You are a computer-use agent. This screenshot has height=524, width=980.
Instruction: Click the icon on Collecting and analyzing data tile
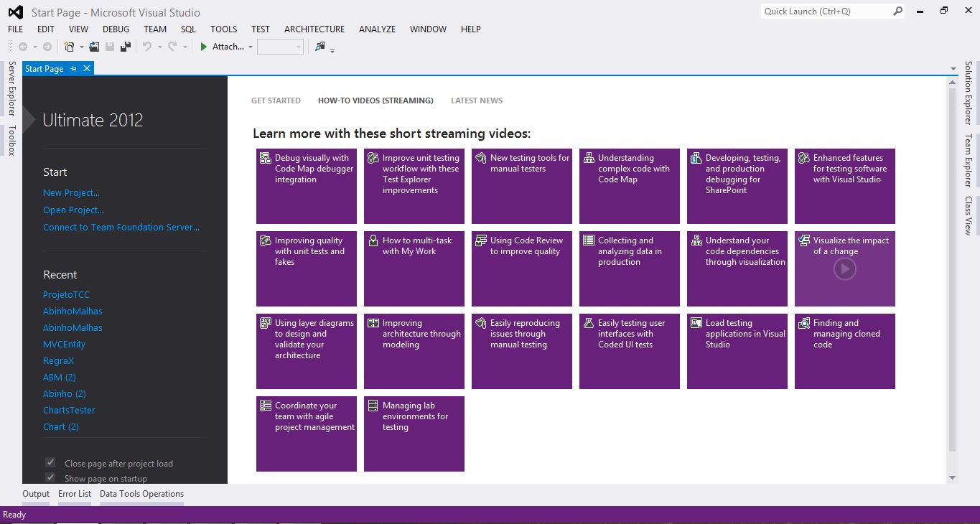click(589, 240)
